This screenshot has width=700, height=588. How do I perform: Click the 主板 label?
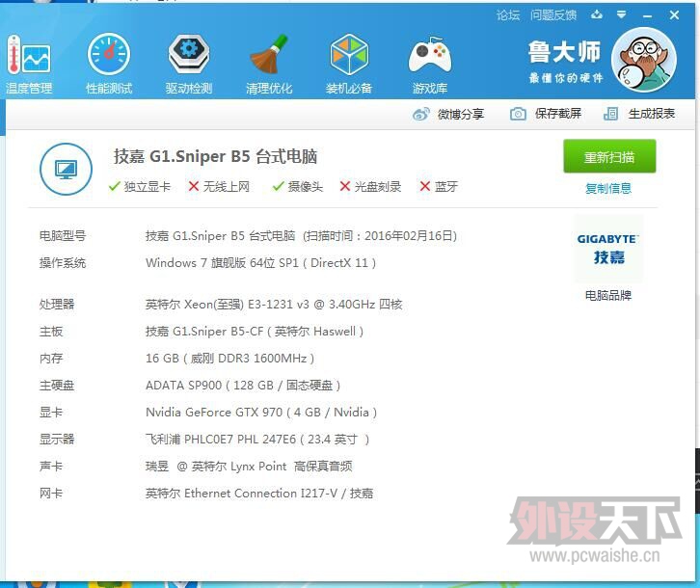(51, 332)
